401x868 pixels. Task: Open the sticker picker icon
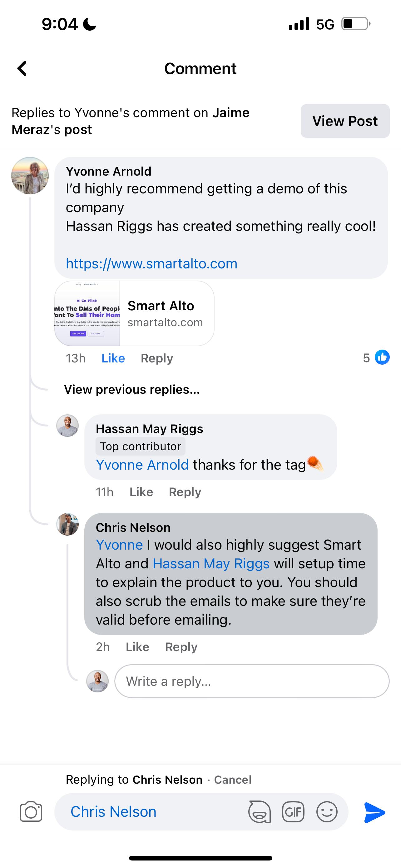(x=259, y=811)
